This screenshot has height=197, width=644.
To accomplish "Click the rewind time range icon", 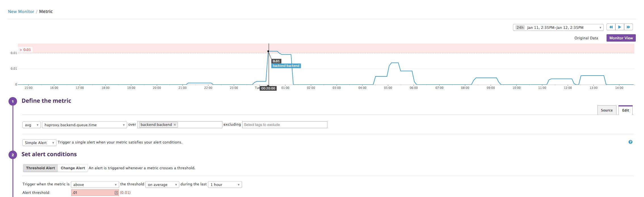I will pyautogui.click(x=611, y=27).
